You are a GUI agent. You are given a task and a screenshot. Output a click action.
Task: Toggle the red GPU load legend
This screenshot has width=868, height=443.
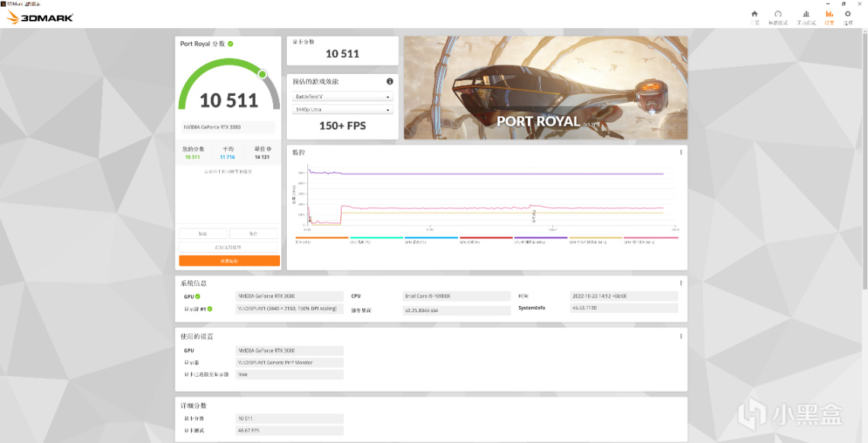point(485,240)
